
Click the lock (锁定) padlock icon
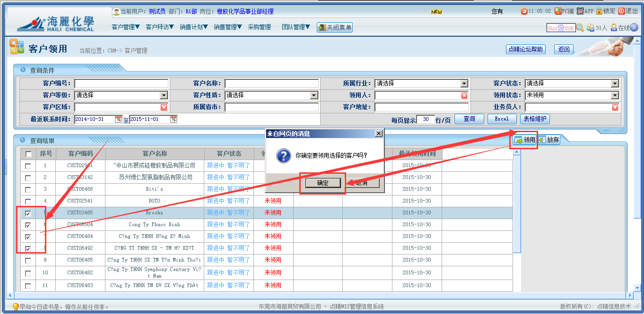599,11
